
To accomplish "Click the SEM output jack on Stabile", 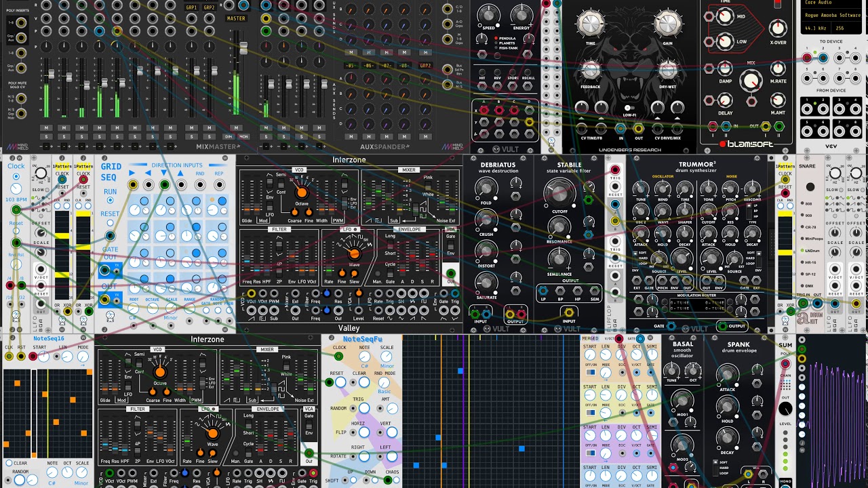I will click(x=594, y=291).
